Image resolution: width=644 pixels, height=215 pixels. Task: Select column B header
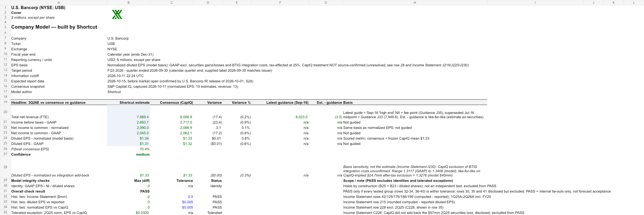click(x=129, y=2)
